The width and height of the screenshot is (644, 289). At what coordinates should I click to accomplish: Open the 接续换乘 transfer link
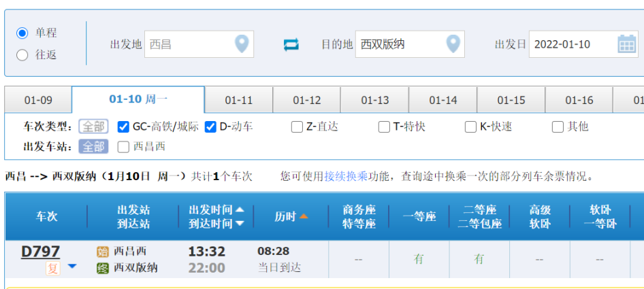[346, 176]
